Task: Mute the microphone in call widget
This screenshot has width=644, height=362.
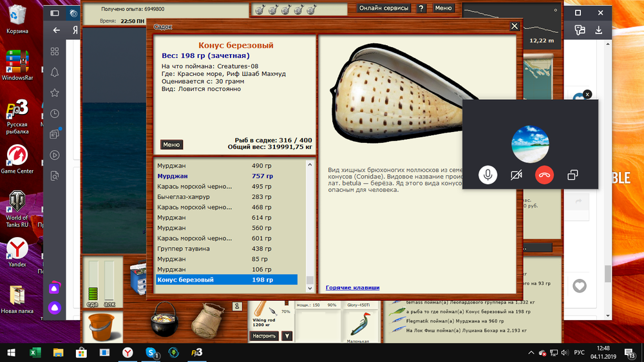Action: 488,175
